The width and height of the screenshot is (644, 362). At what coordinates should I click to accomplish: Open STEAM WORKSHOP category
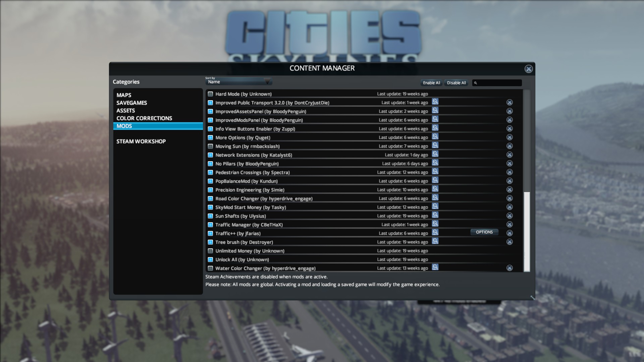(141, 141)
